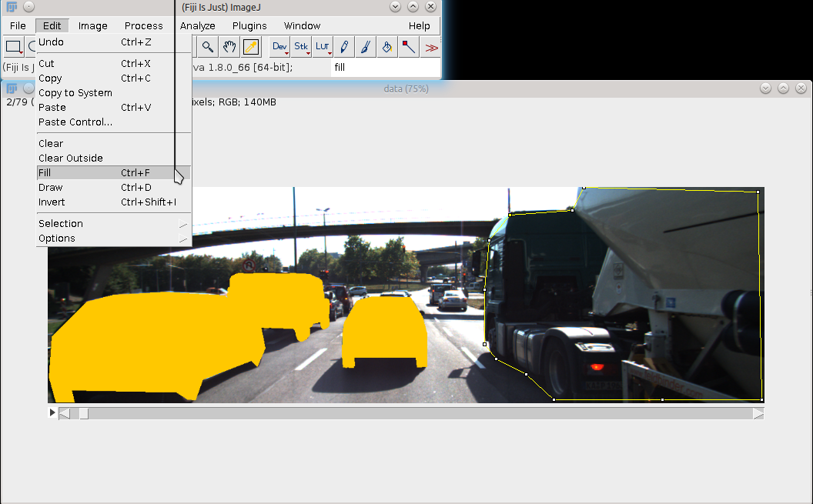
Task: Choose Fill from the Edit menu
Action: click(45, 172)
